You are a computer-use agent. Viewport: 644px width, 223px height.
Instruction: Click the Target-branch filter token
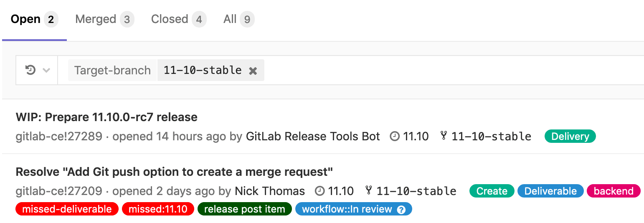pyautogui.click(x=112, y=70)
